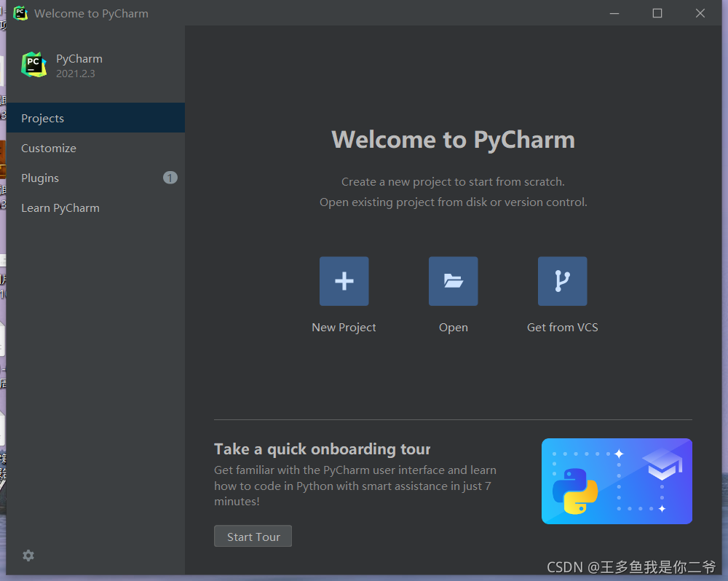Screen dimensions: 728x581
Task: Click the PyCharm logo in the sidebar
Action: [x=33, y=65]
